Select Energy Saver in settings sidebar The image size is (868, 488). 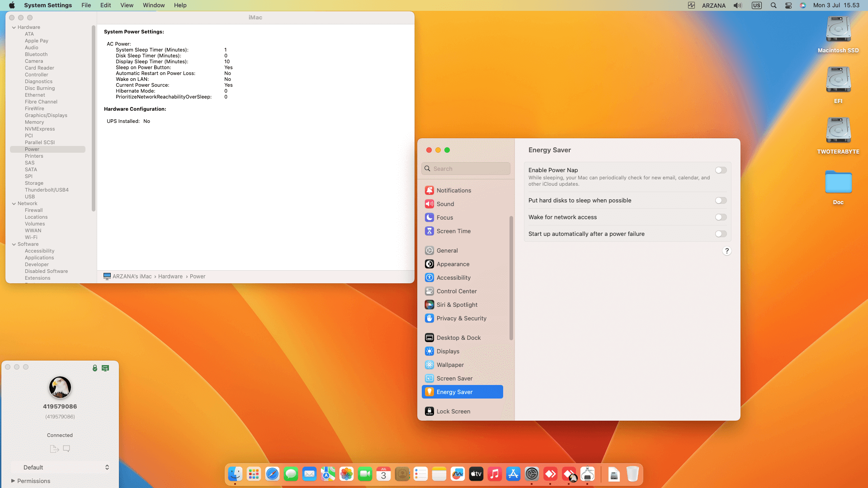click(x=462, y=392)
